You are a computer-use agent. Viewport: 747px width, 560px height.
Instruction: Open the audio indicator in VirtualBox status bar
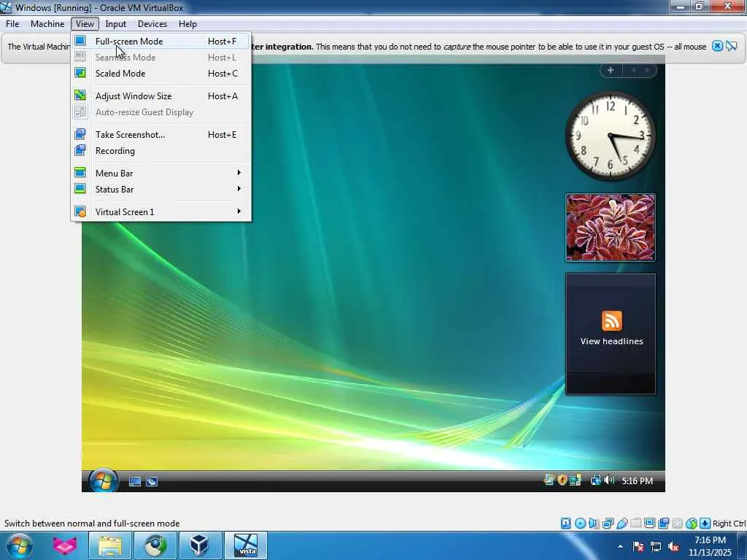point(594,524)
